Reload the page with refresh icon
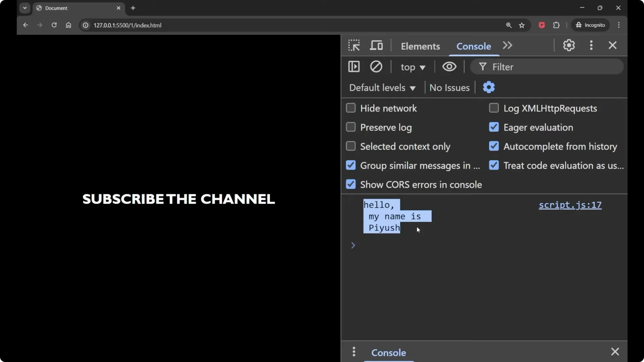The height and width of the screenshot is (362, 644). pyautogui.click(x=54, y=25)
